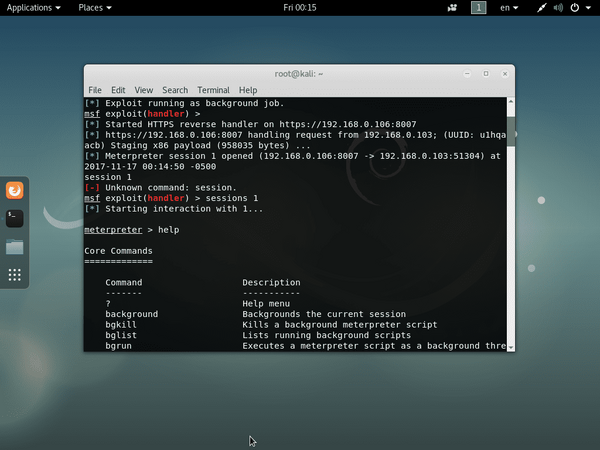
Task: Open the Terminal menu in menubar
Action: [x=213, y=90]
